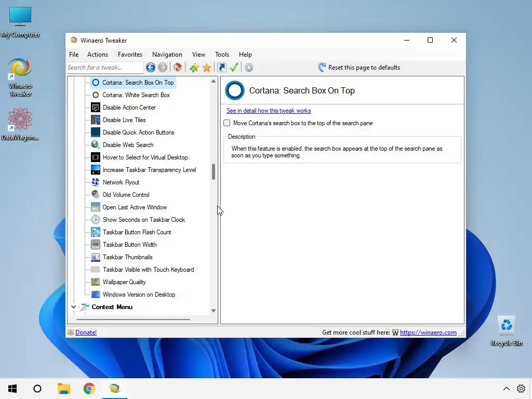Click the taskbar settings gear icon
Screen dimensions: 532x399
click(521, 389)
